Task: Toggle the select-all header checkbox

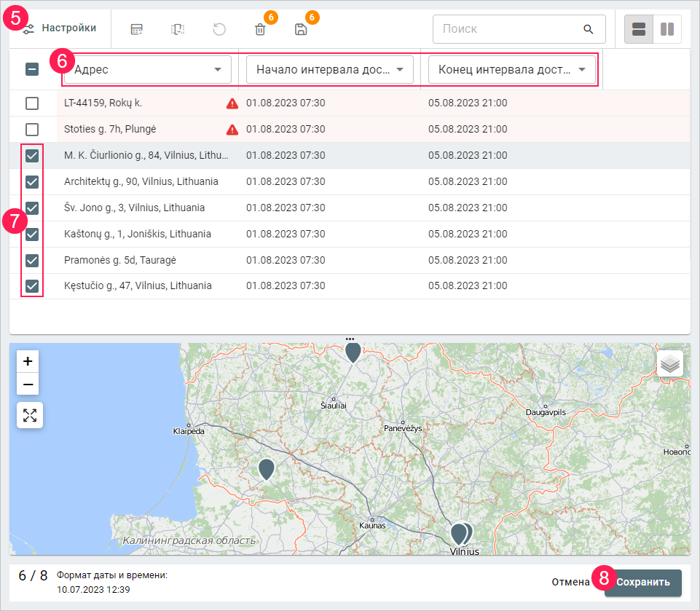Action: (32, 70)
